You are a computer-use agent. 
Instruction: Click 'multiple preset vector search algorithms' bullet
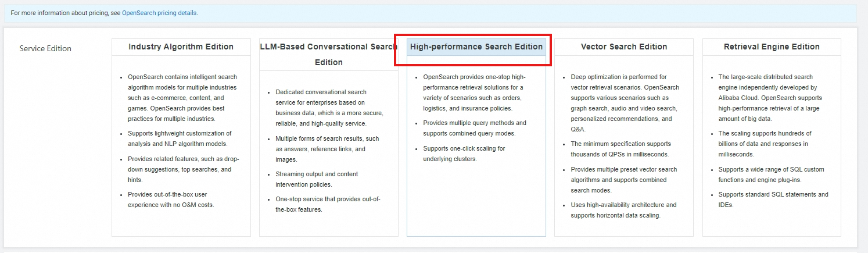(x=625, y=180)
